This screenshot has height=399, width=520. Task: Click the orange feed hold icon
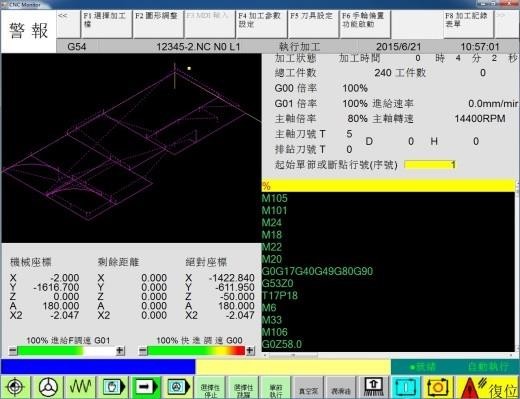(x=437, y=387)
